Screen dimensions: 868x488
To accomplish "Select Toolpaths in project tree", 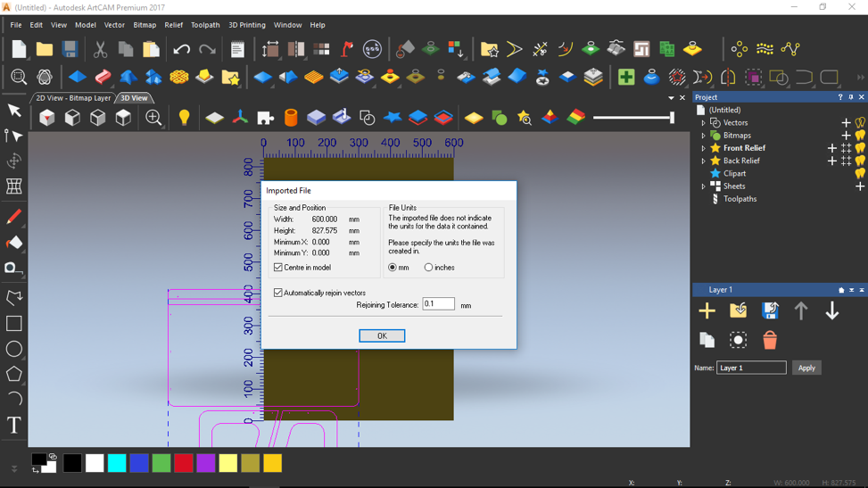I will tap(740, 199).
